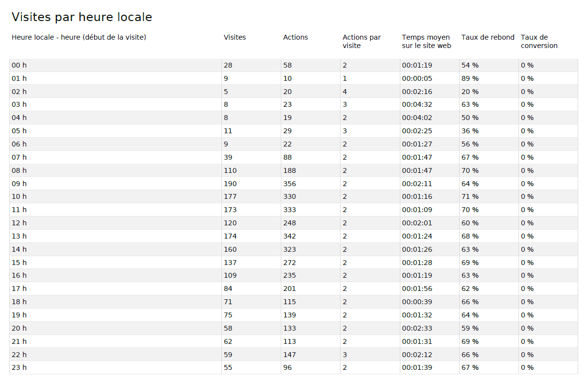Select actions value 139 in 19 h row
This screenshot has width=588, height=386.
(x=290, y=315)
